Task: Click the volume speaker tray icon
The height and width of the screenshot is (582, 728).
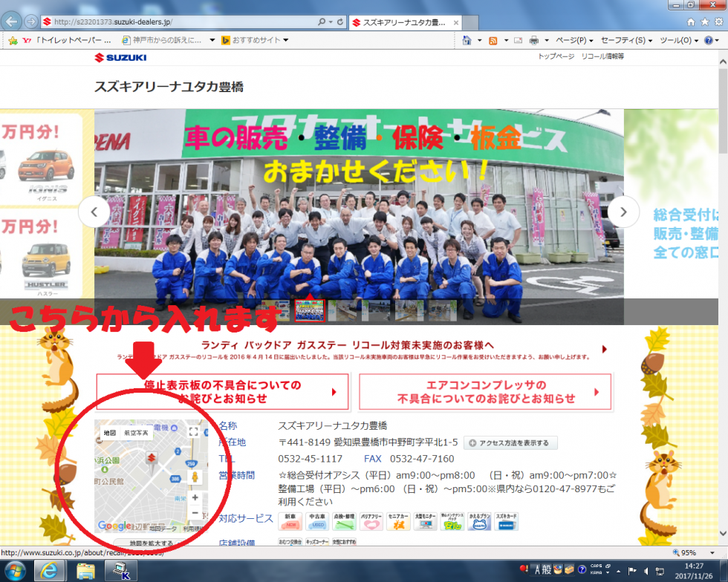Action: click(646, 571)
